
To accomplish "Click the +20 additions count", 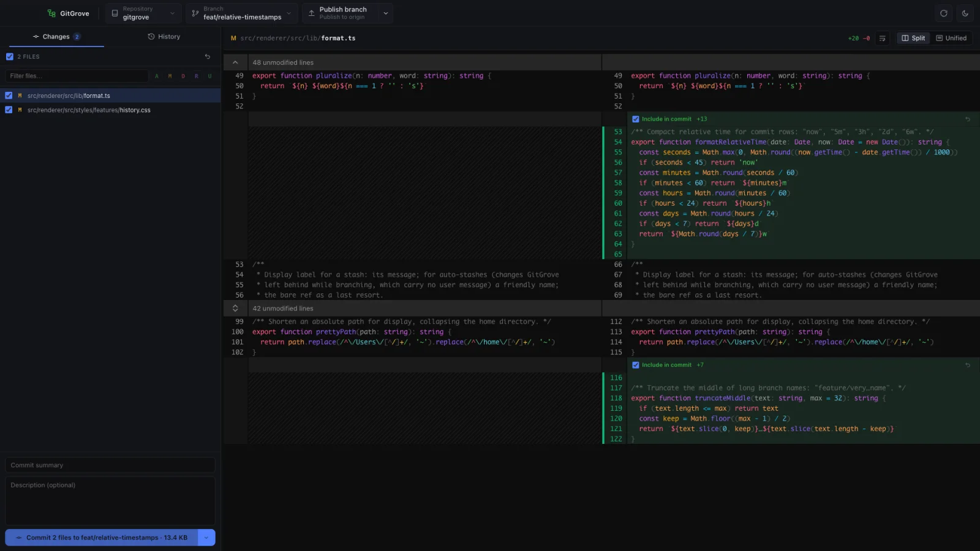I will tap(853, 38).
